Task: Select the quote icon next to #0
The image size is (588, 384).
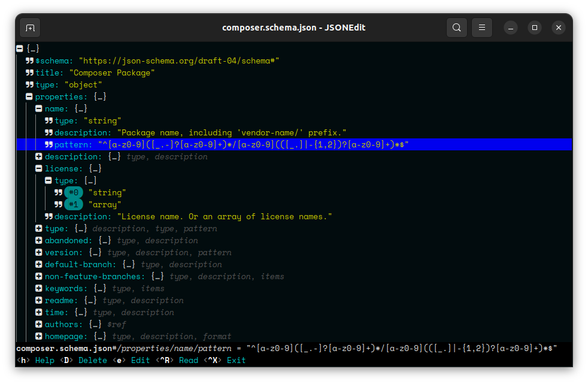Action: pos(58,193)
